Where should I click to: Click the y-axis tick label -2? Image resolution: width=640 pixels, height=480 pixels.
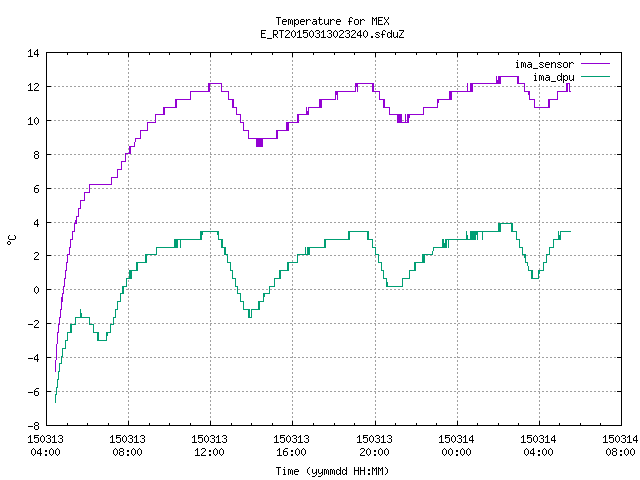[x=33, y=324]
